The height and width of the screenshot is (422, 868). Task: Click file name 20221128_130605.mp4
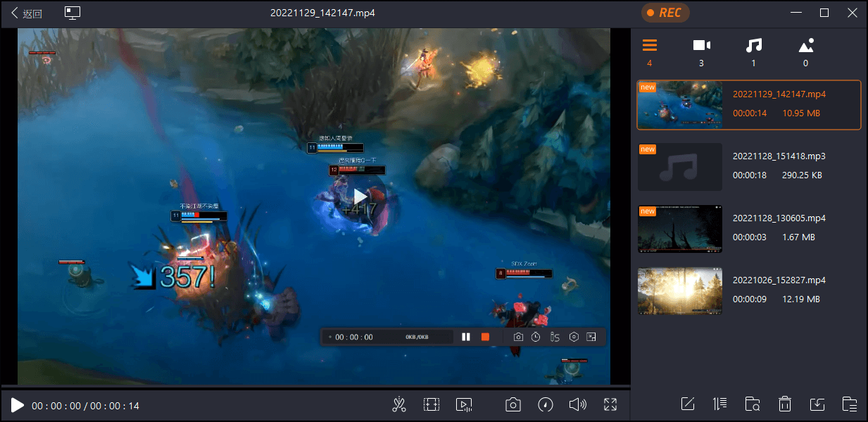point(779,218)
